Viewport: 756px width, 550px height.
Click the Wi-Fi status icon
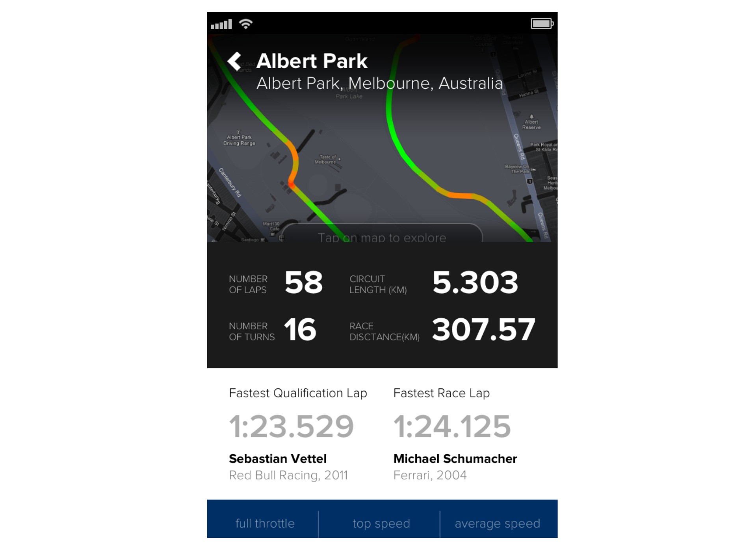coord(246,24)
